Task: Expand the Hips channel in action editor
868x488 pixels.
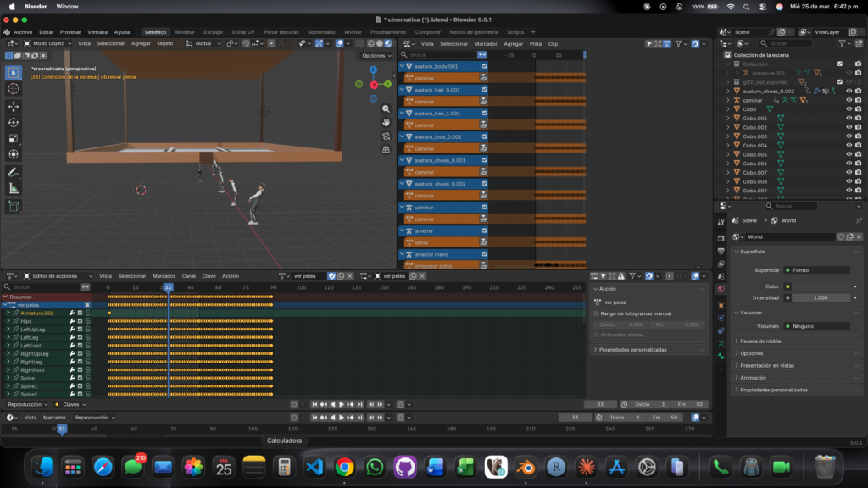Action: (x=8, y=322)
